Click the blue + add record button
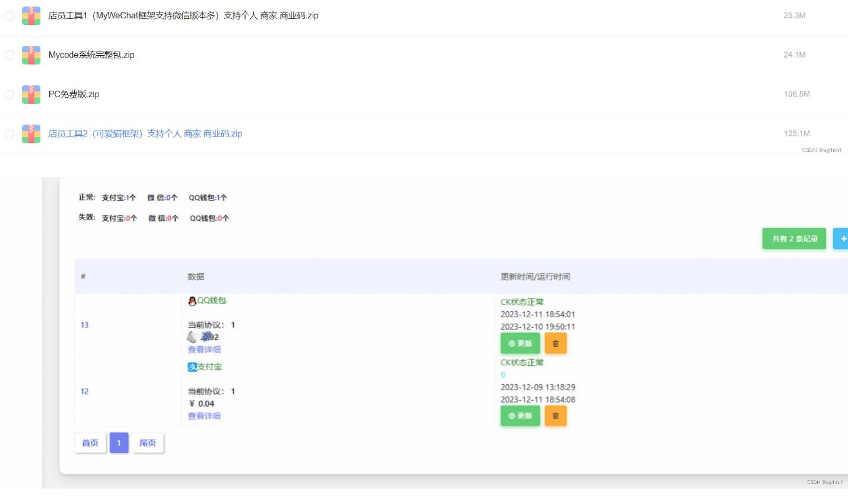 pyautogui.click(x=842, y=238)
